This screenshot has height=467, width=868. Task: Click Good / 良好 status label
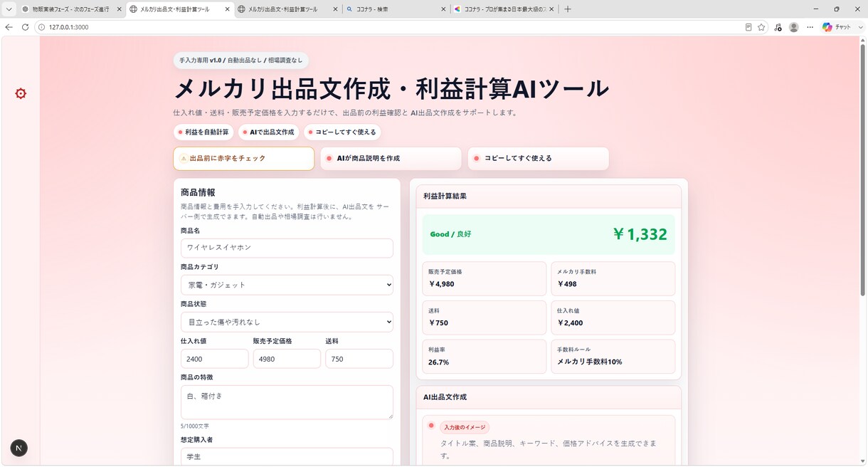pos(450,234)
